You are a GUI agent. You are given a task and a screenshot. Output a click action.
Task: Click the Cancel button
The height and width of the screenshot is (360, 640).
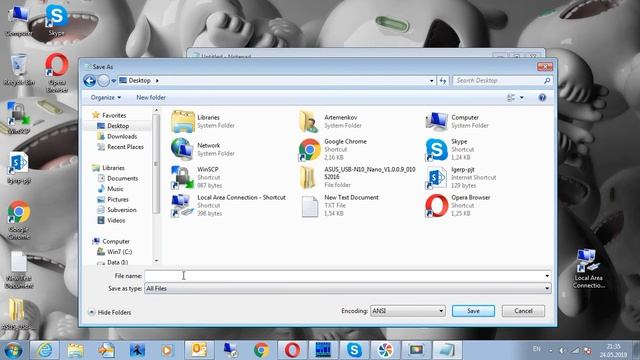[x=523, y=311]
